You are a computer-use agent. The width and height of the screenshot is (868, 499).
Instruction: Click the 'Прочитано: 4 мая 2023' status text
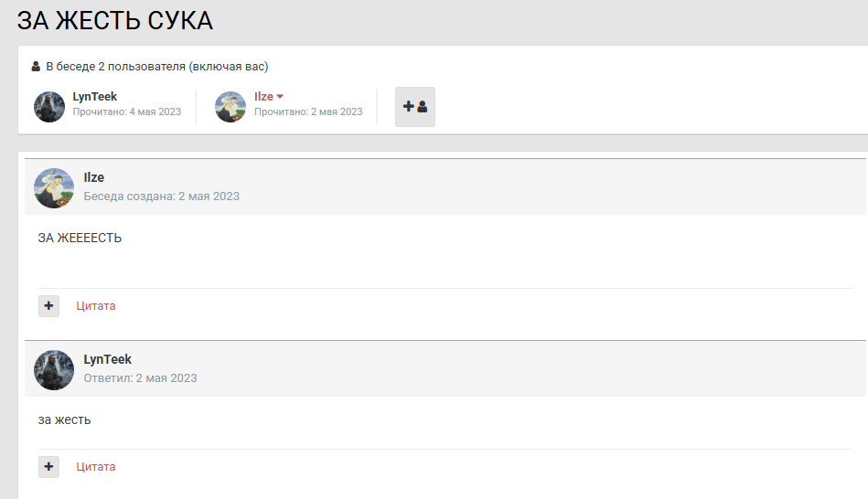pyautogui.click(x=127, y=112)
